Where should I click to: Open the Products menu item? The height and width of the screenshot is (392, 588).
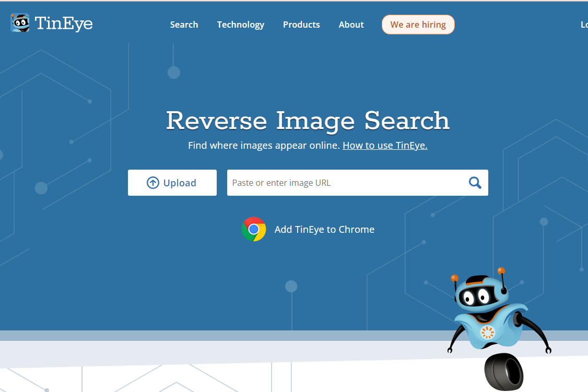pyautogui.click(x=301, y=25)
